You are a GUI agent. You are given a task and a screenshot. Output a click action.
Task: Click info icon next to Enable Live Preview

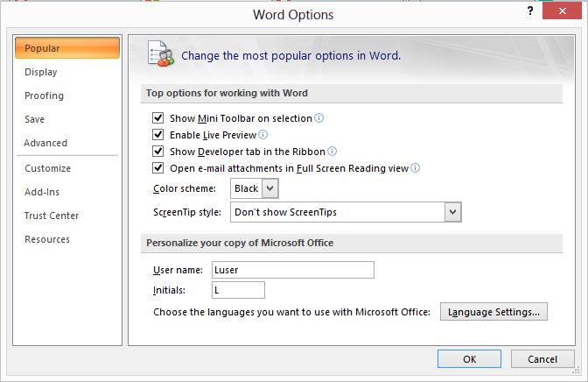tap(263, 134)
